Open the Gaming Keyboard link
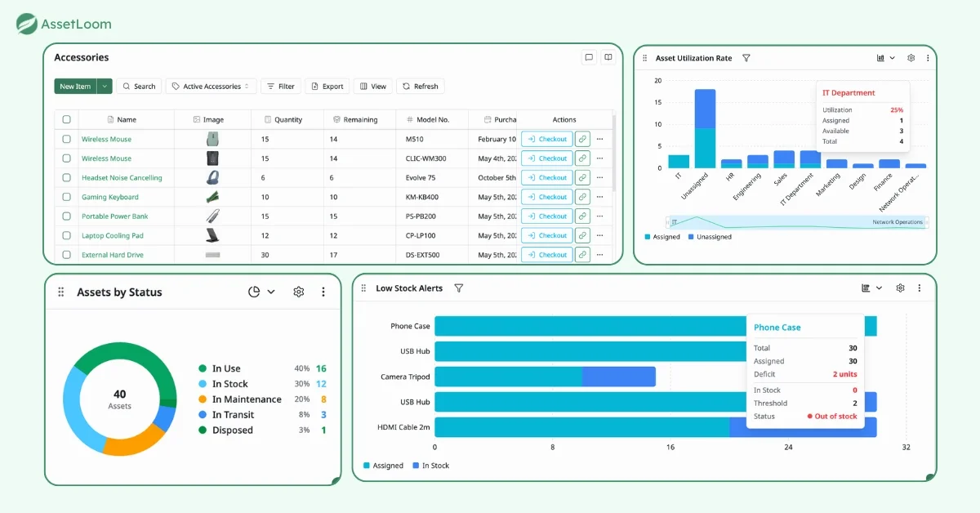This screenshot has height=513, width=980. (110, 197)
